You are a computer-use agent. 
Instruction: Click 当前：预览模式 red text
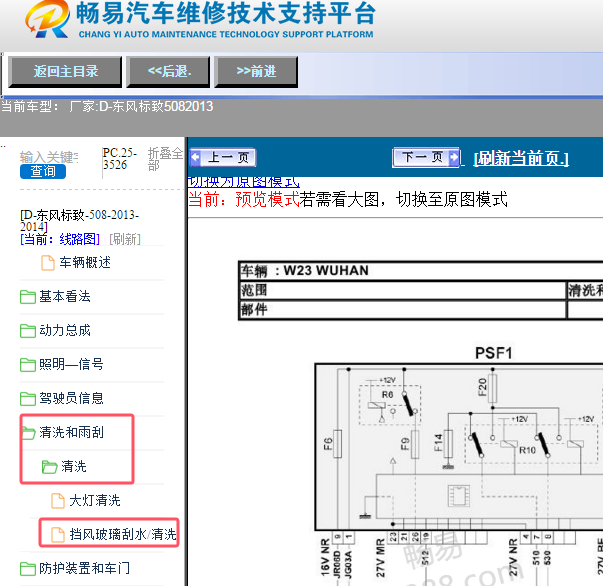pos(243,199)
